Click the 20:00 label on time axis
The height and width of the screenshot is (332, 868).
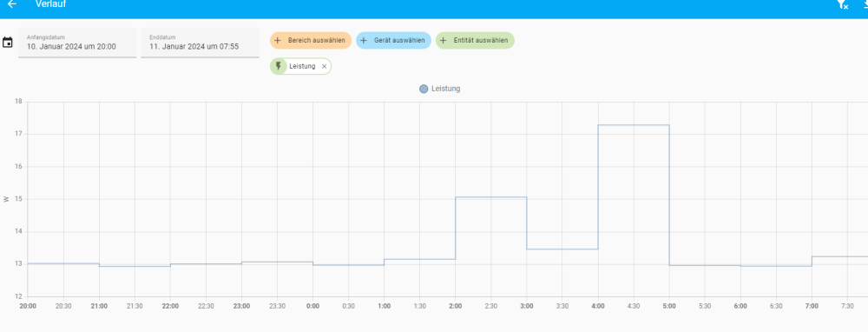click(x=28, y=306)
